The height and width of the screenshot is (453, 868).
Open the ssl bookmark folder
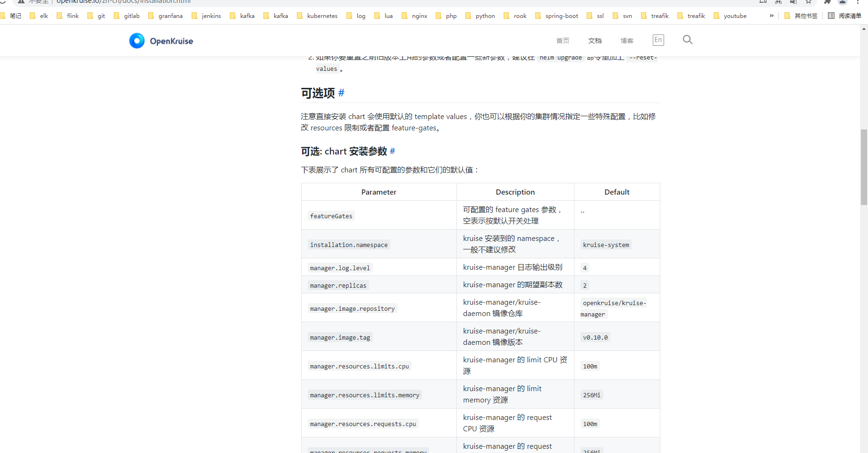coord(596,16)
